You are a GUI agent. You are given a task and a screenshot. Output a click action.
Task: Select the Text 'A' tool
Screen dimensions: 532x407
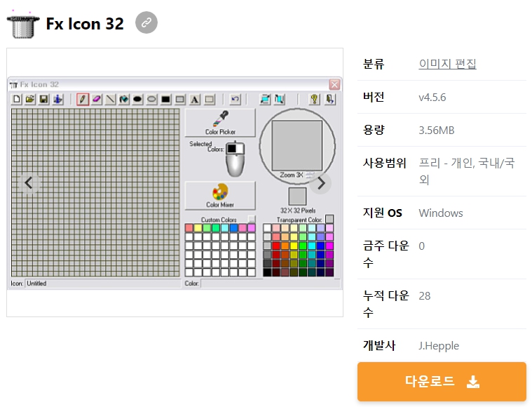195,99
